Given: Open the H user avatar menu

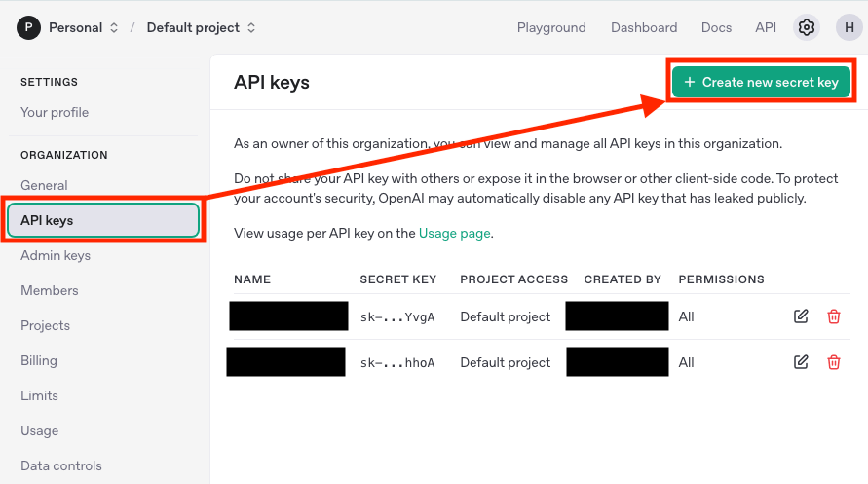Looking at the screenshot, I should point(849,27).
